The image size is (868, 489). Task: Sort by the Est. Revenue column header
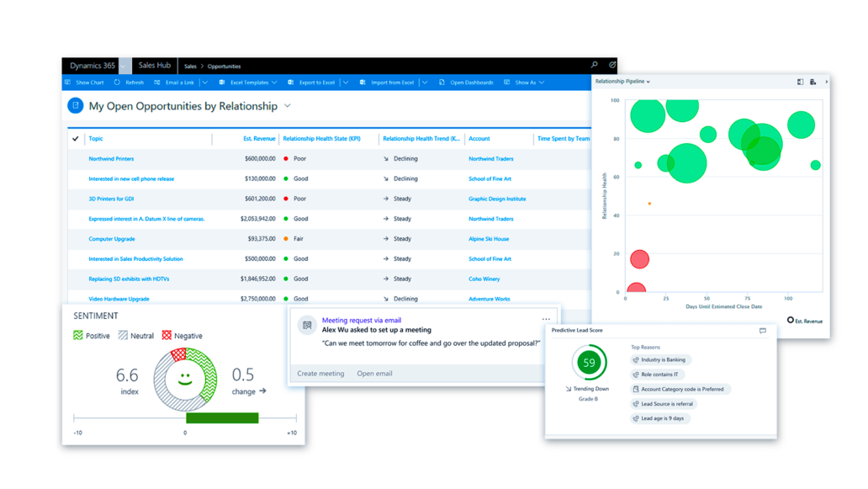pos(259,138)
